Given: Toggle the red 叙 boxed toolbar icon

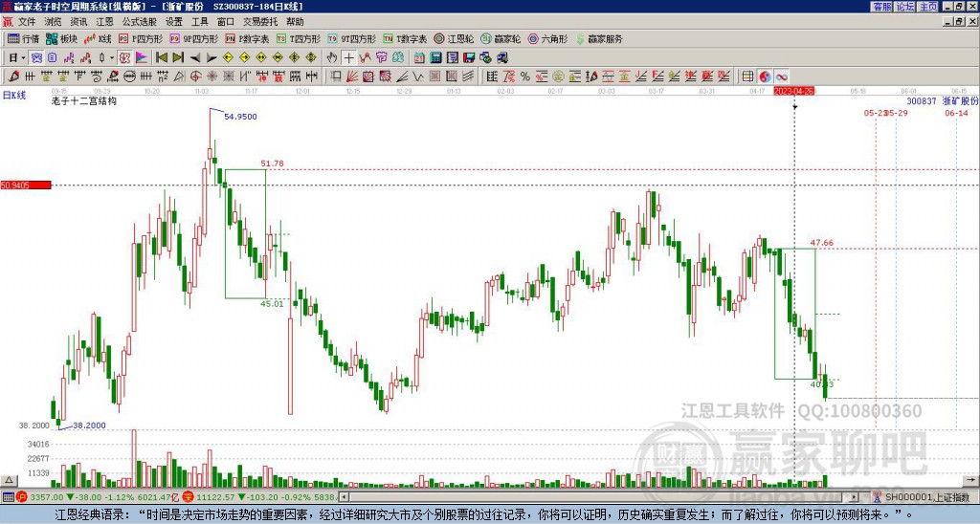Looking at the screenshot, I should [124, 58].
